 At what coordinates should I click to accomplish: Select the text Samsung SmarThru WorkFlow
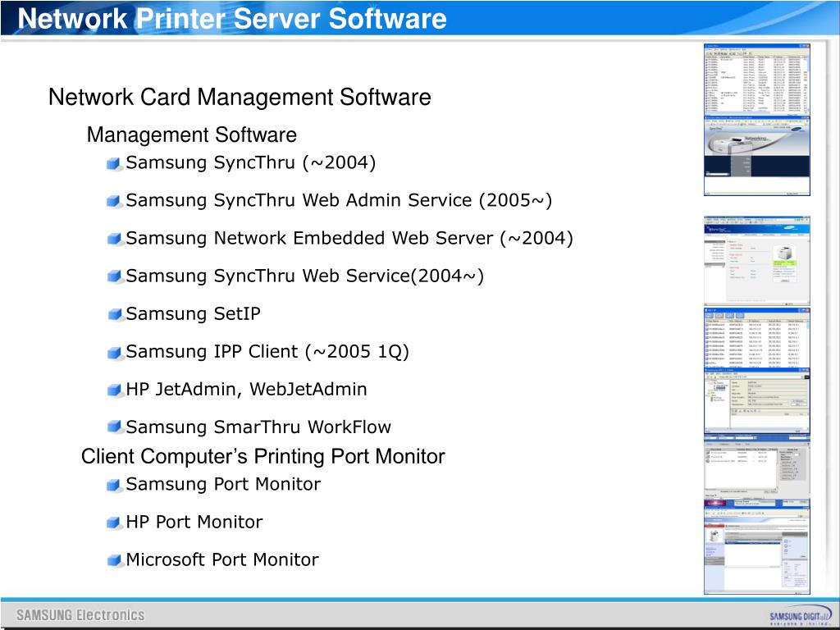(x=258, y=427)
